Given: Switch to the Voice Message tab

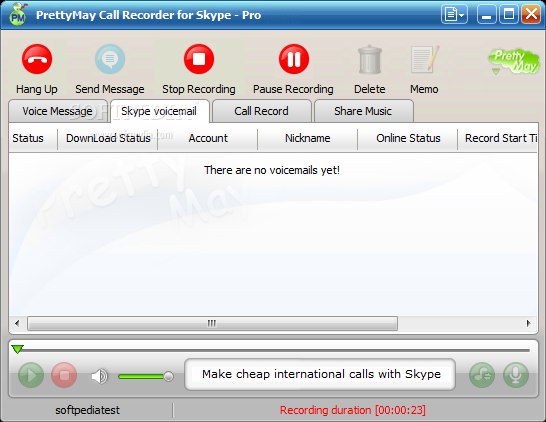Looking at the screenshot, I should [x=57, y=111].
